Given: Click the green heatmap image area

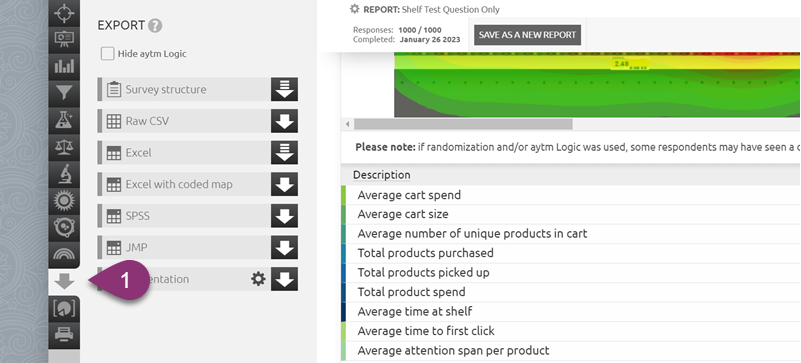Looking at the screenshot, I should pos(597,84).
